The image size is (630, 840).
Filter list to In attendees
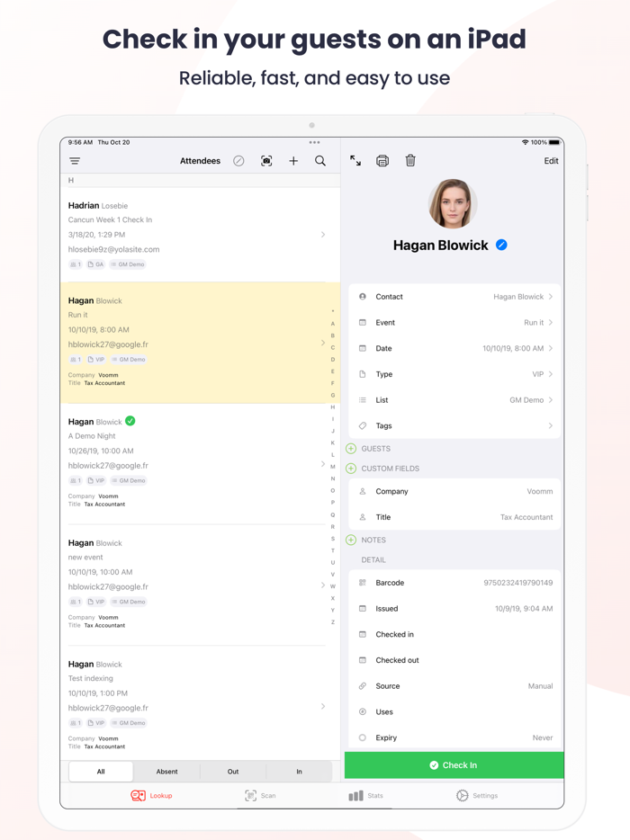pyautogui.click(x=299, y=772)
